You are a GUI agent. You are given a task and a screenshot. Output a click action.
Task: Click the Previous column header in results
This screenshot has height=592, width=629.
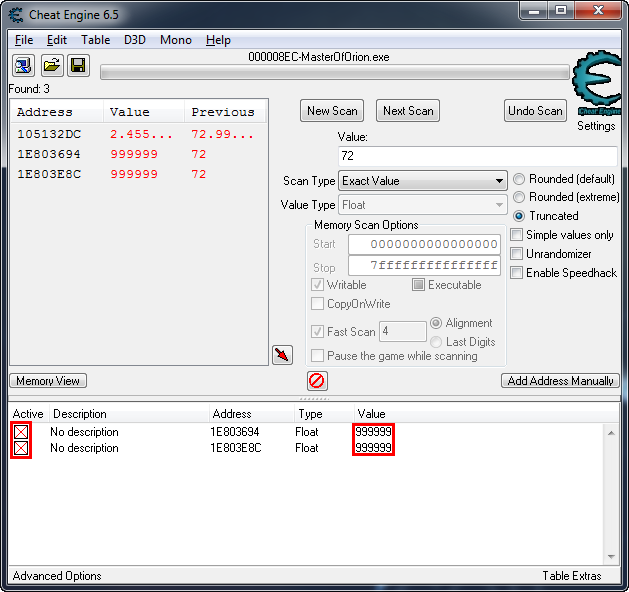tap(225, 112)
